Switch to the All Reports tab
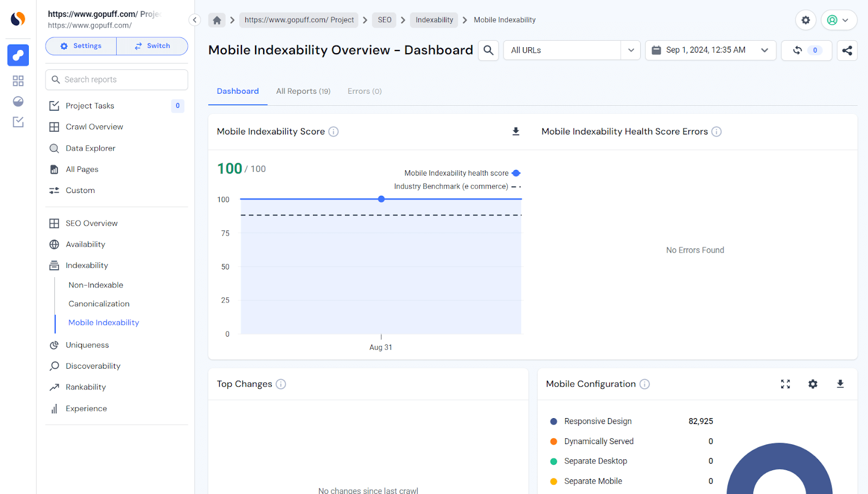The image size is (868, 494). [x=303, y=91]
